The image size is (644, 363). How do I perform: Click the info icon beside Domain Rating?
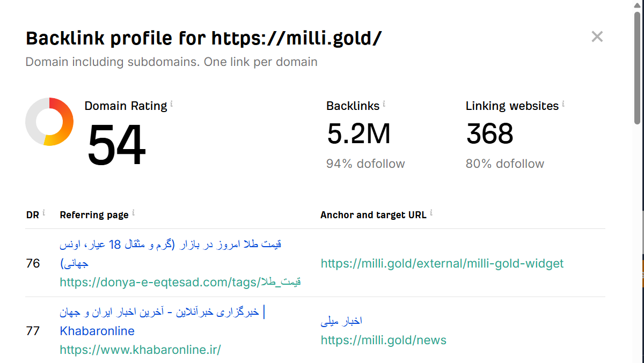[172, 104]
